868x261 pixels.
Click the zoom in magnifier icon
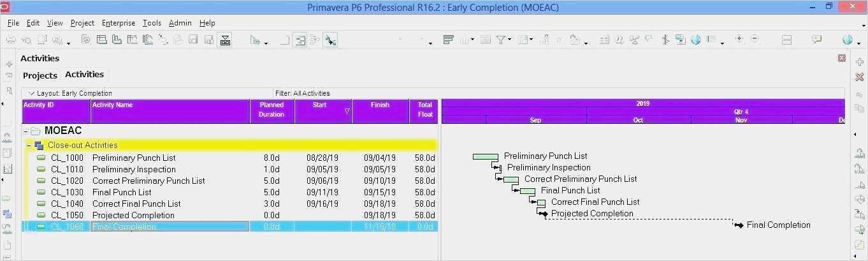point(739,40)
